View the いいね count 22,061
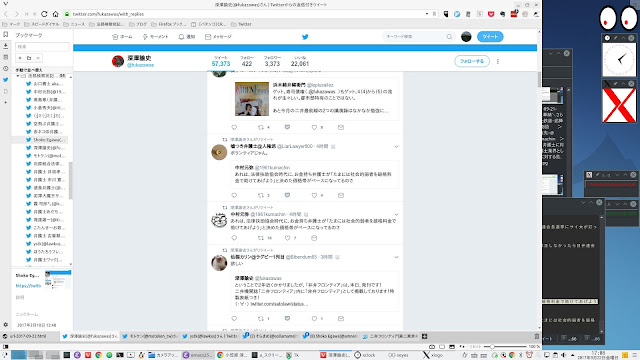This screenshot has width=640, height=360. coord(300,61)
